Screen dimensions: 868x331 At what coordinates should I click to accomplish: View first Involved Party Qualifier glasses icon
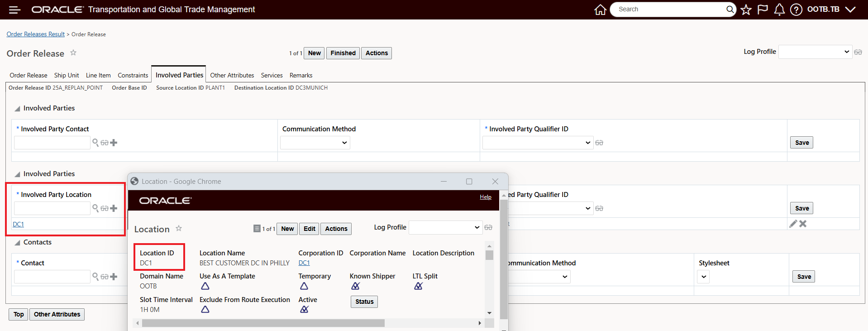click(599, 143)
